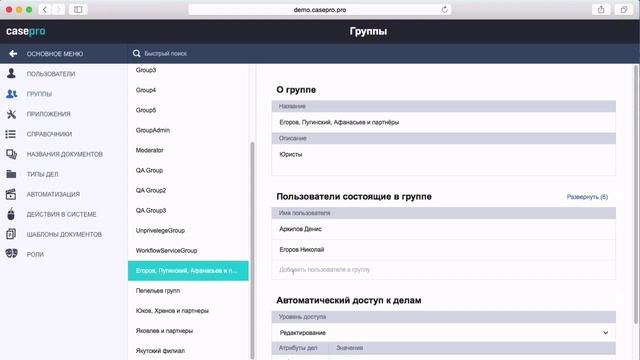This screenshot has height=360, width=640.
Task: Open Названия документов menu item
Action: 64,154
